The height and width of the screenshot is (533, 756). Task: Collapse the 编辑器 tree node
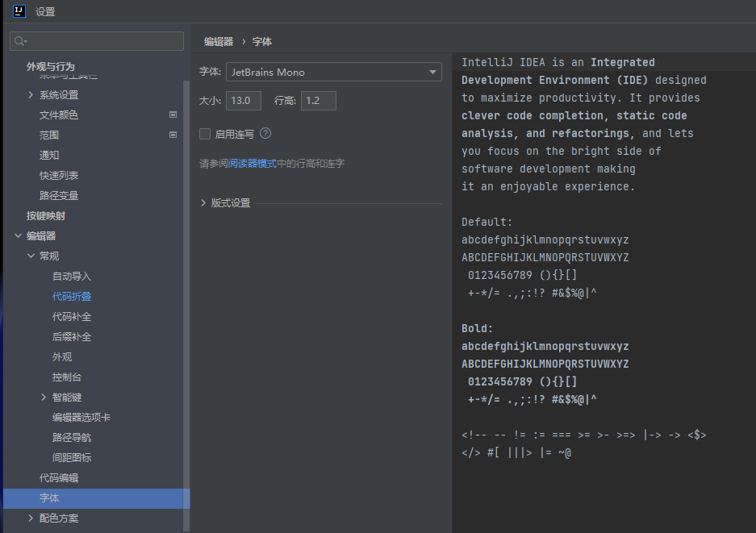(18, 235)
